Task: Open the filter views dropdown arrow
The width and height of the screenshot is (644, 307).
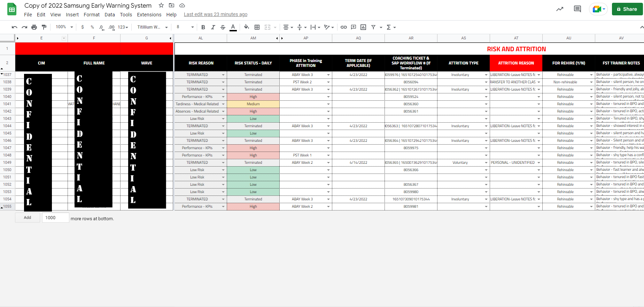Action: point(381,27)
